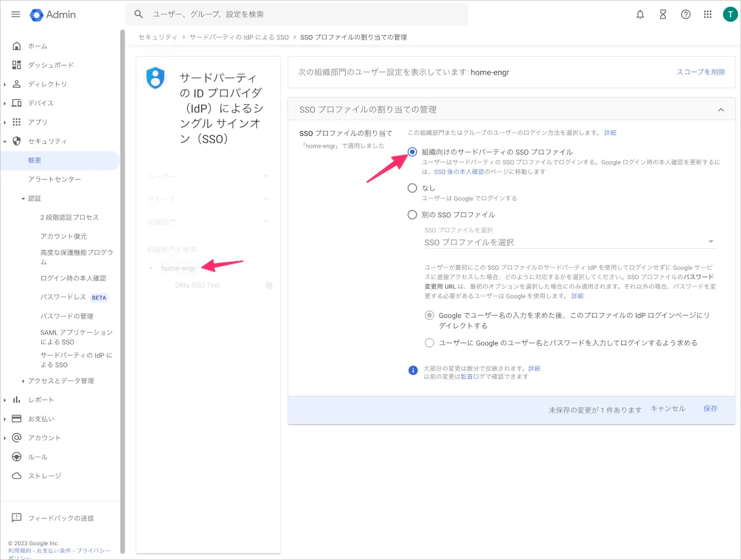Viewport: 741px width, 560px height.
Task: Select organization third-party SSO profile radio
Action: [412, 152]
